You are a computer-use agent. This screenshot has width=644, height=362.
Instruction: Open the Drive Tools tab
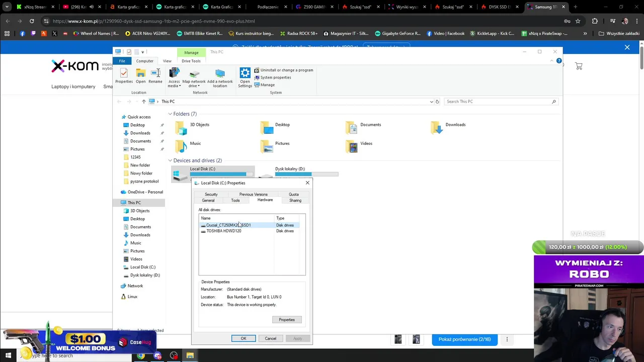point(191,61)
